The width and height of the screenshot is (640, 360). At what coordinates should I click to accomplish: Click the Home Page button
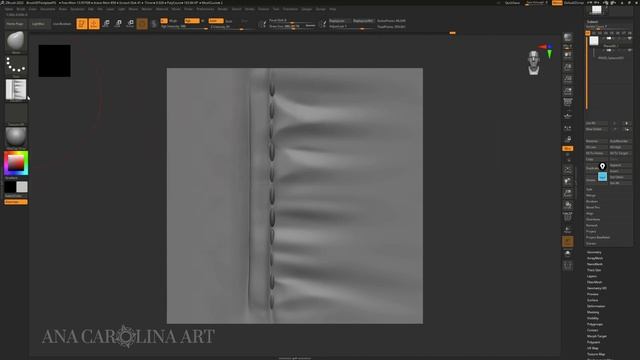15,24
